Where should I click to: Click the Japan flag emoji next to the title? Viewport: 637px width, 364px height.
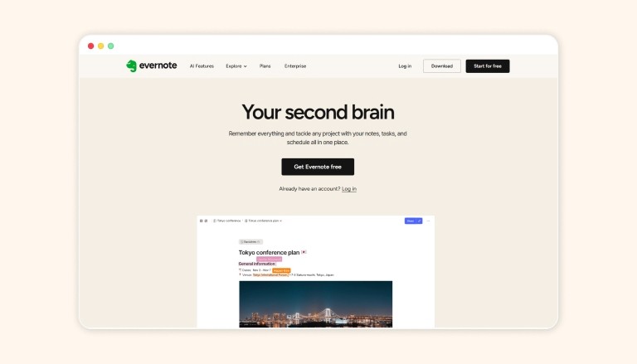point(304,252)
